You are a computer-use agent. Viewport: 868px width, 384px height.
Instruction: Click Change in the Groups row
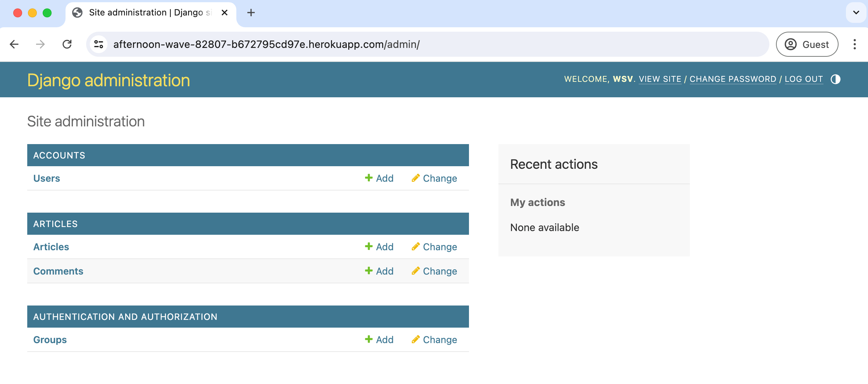[434, 340]
